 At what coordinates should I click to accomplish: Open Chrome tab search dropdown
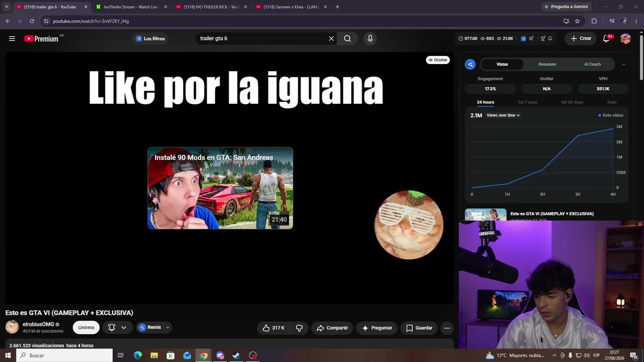7,7
